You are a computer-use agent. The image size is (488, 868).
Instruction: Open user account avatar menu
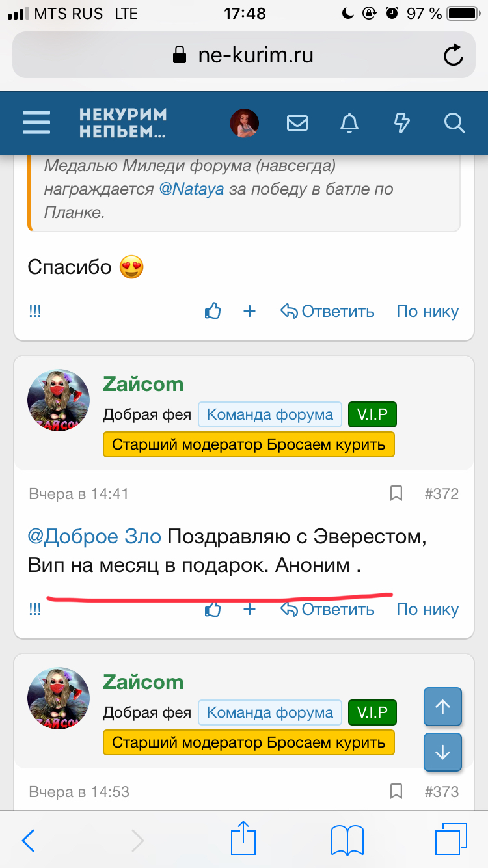[245, 122]
